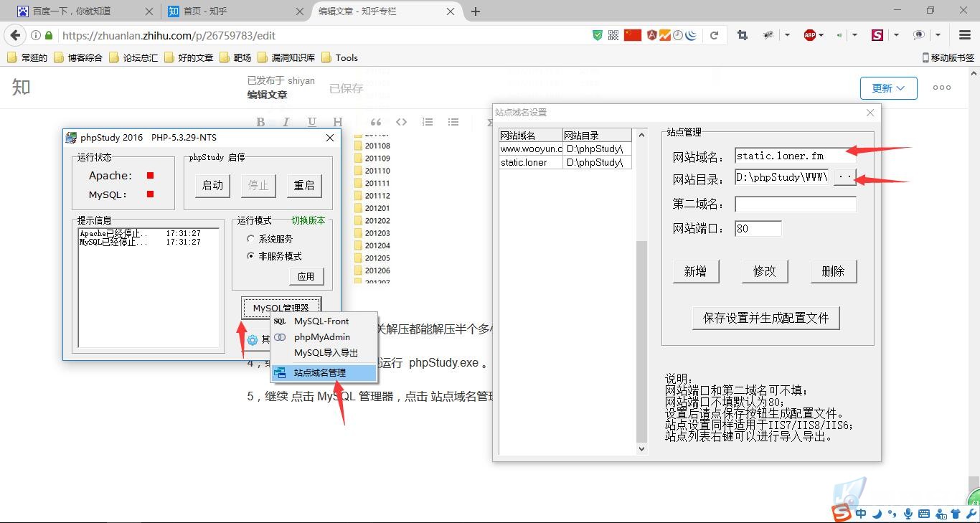Open the MySQL管理器 menu button

281,308
